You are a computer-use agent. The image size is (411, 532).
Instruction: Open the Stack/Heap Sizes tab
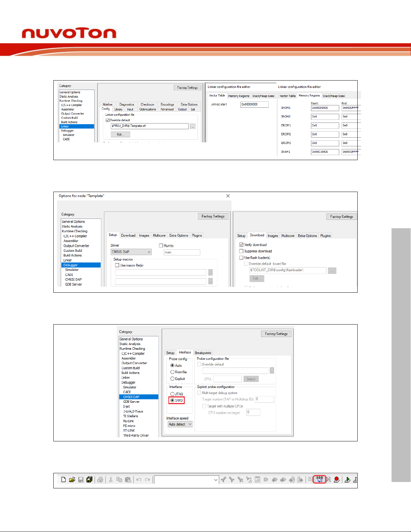pyautogui.click(x=263, y=96)
